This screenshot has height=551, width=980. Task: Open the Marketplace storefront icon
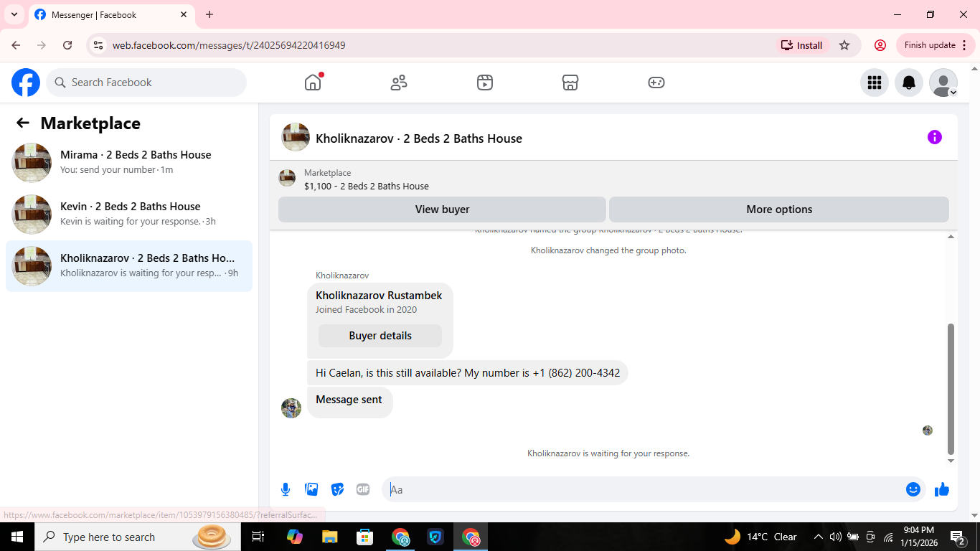coord(570,83)
